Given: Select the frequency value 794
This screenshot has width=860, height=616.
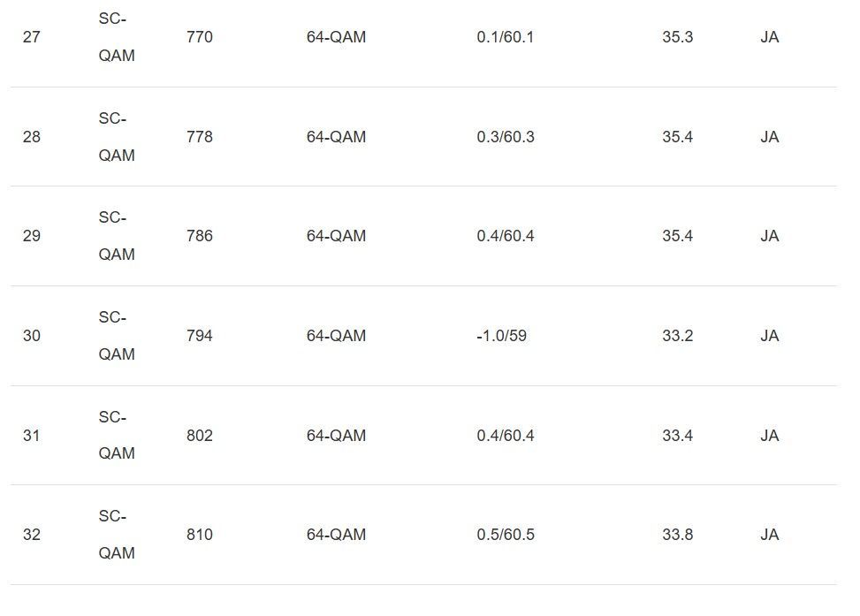Looking at the screenshot, I should click(200, 336).
